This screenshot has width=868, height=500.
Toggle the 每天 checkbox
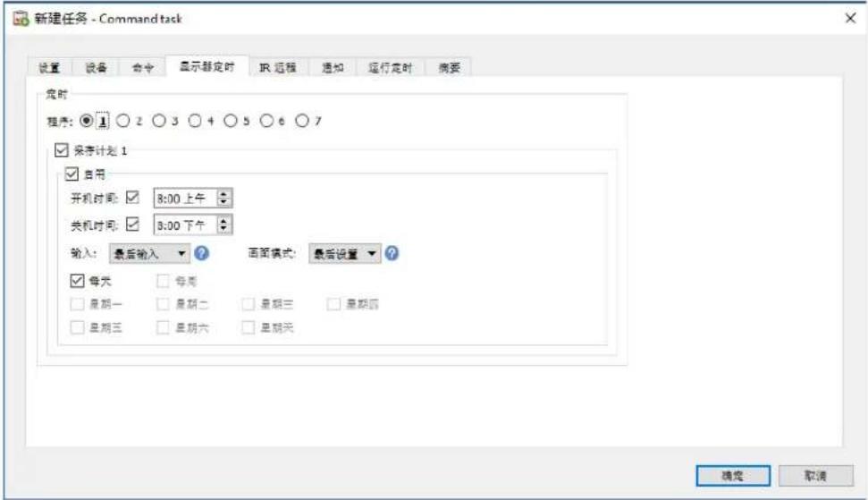click(77, 281)
